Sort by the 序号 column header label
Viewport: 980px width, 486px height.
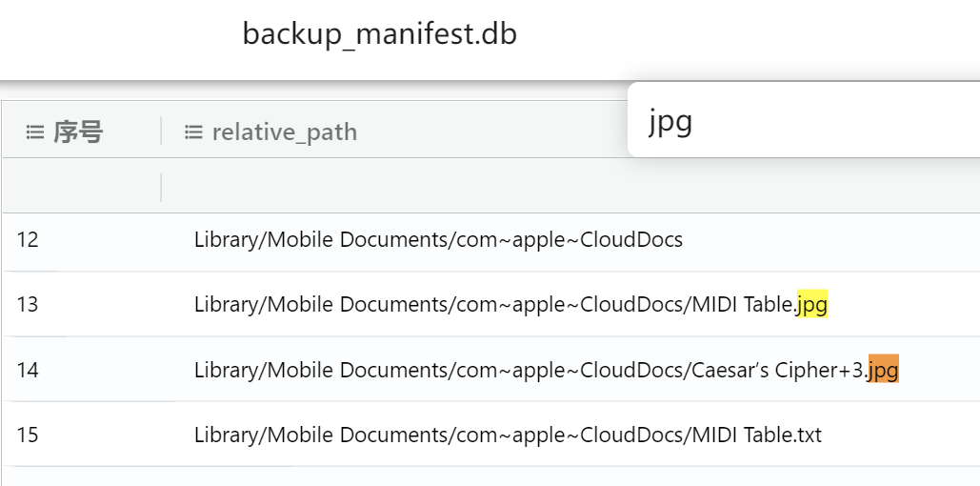(78, 132)
